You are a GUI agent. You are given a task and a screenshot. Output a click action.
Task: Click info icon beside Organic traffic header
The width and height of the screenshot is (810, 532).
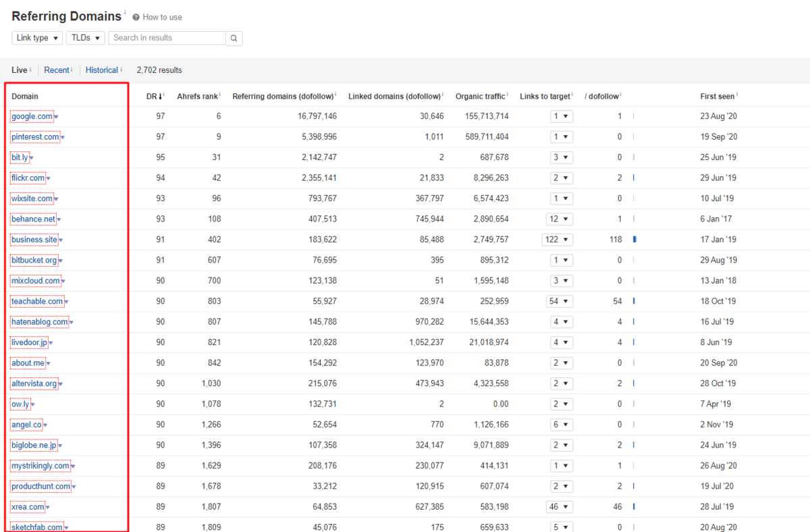[508, 95]
